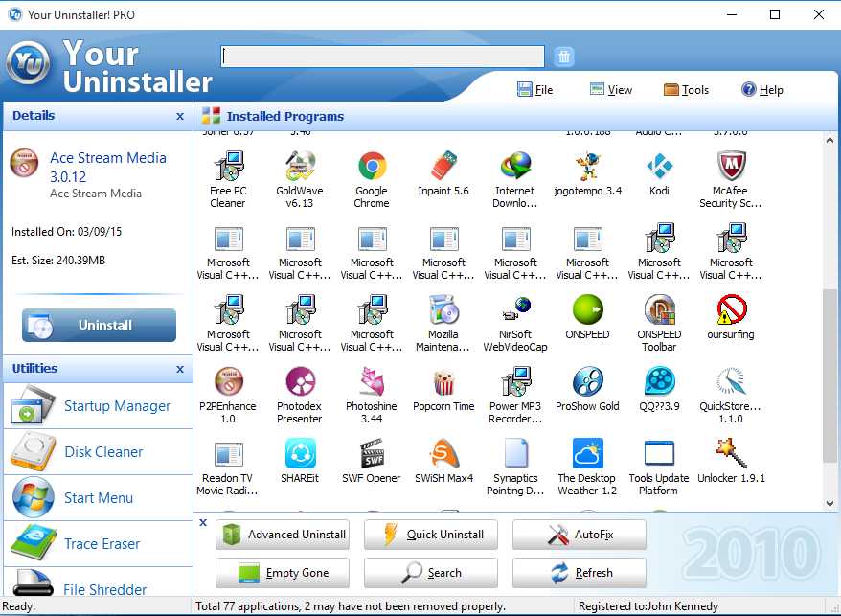Open the File Shredder utility

point(98,582)
